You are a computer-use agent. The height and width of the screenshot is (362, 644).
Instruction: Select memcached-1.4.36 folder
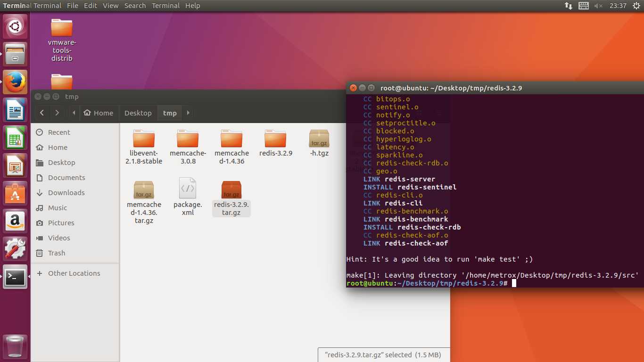click(x=231, y=147)
